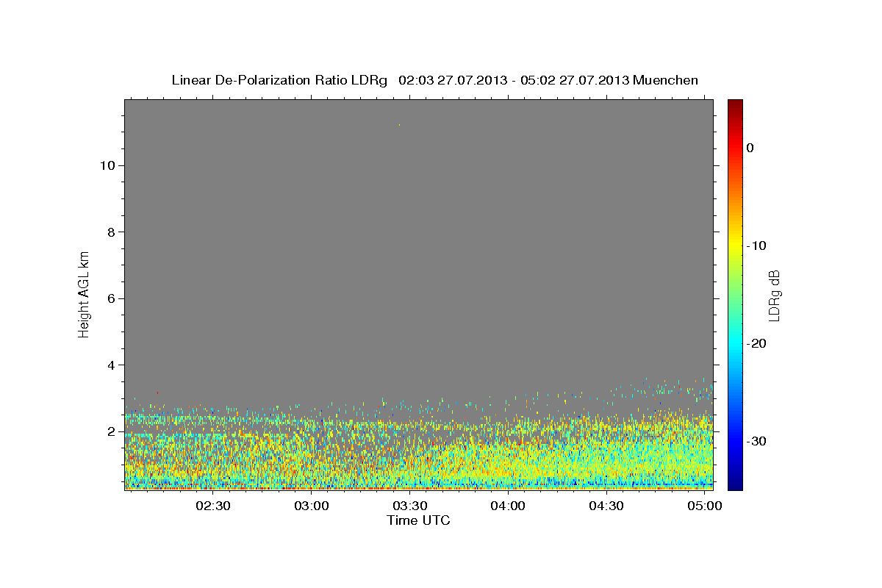Click the '03:00' time tick label

click(x=312, y=506)
